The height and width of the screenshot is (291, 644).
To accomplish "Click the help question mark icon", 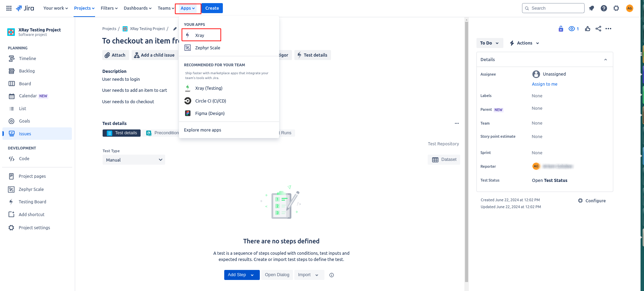I will click(x=604, y=8).
